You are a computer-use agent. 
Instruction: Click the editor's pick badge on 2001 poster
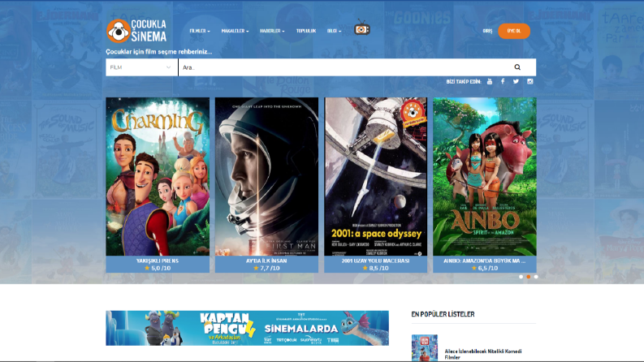pyautogui.click(x=413, y=113)
